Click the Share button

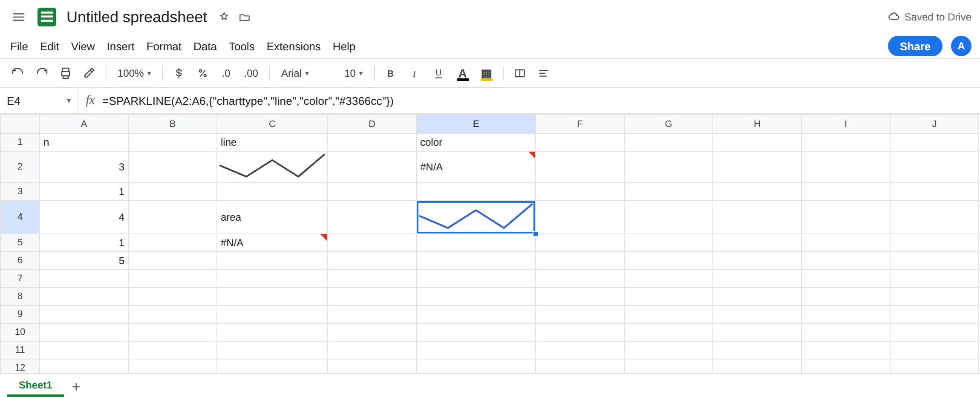coord(915,46)
